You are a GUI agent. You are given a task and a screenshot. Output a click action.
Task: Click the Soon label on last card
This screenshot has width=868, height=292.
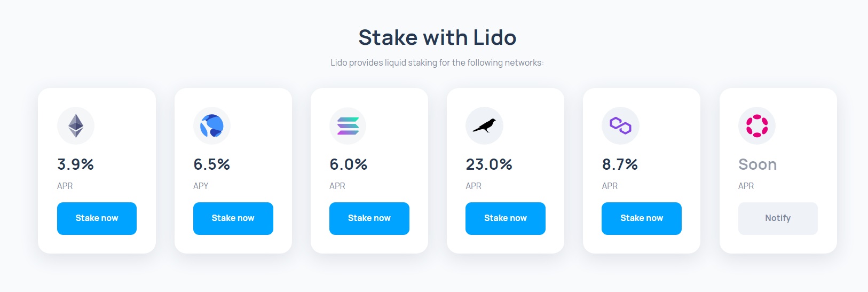757,164
